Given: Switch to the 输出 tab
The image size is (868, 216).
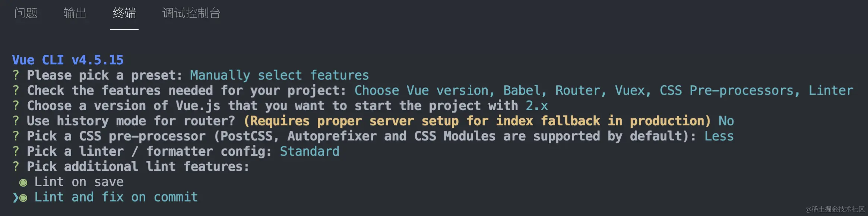Looking at the screenshot, I should (x=75, y=13).
